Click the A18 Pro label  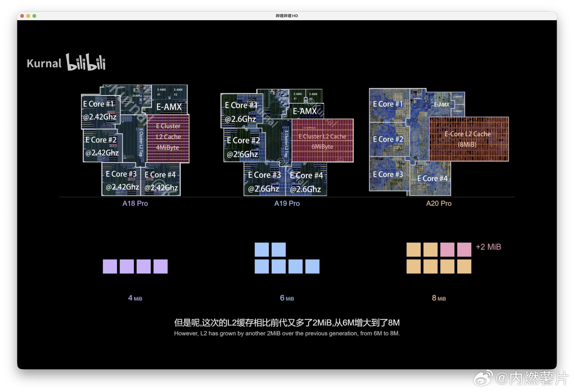tap(135, 203)
